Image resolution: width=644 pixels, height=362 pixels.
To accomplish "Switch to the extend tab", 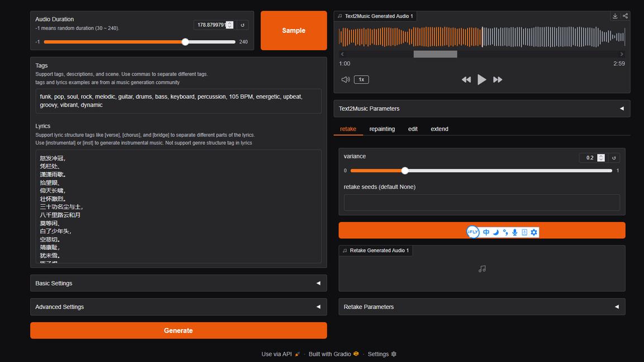I will tap(440, 129).
